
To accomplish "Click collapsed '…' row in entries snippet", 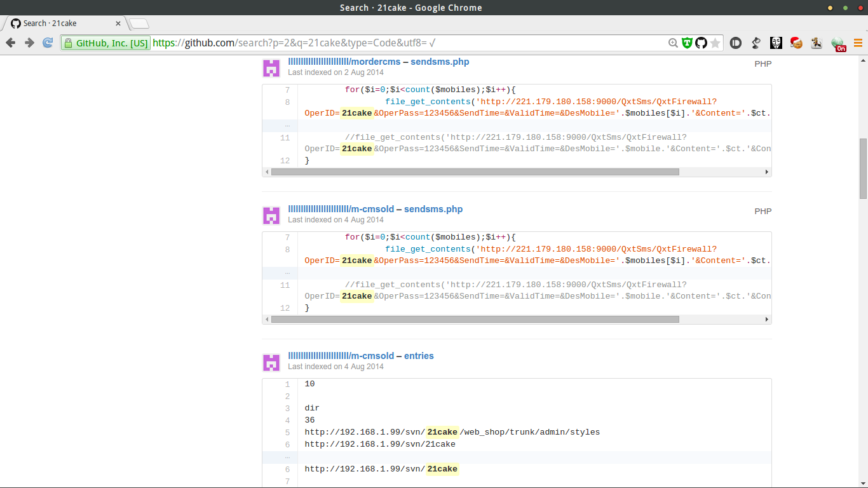I will pyautogui.click(x=517, y=457).
